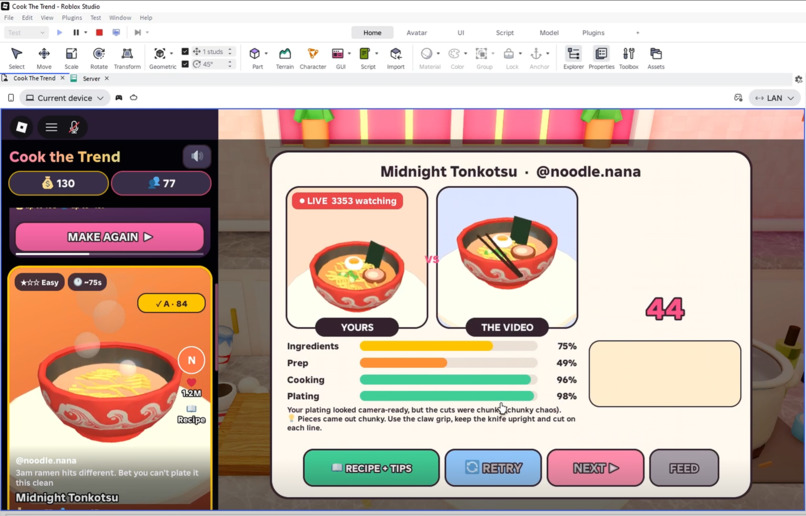Image resolution: width=806 pixels, height=516 pixels.
Task: Activate the Move tool
Action: pos(44,58)
